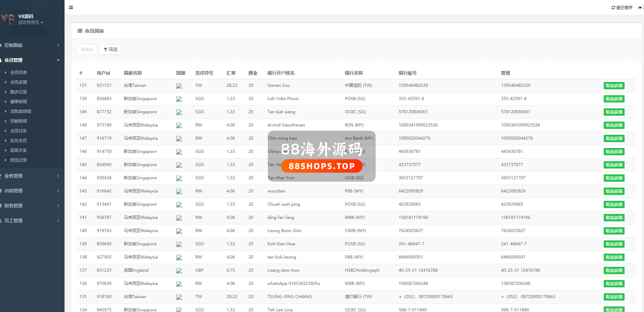Viewport: 644px width, 312px height.
Task: Click the list icon beside 会员国家 heading
Action: [x=80, y=31]
